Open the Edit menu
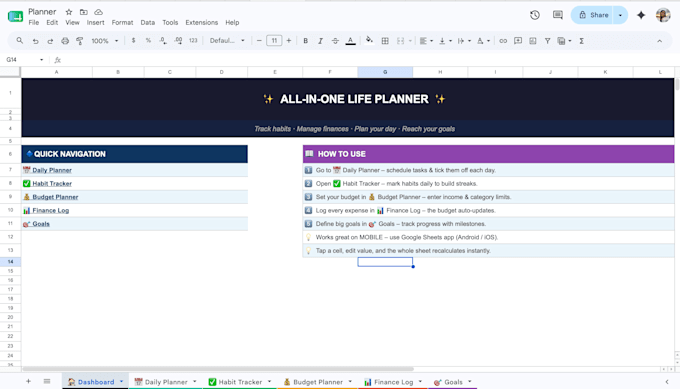This screenshot has height=389, width=680. [x=52, y=23]
